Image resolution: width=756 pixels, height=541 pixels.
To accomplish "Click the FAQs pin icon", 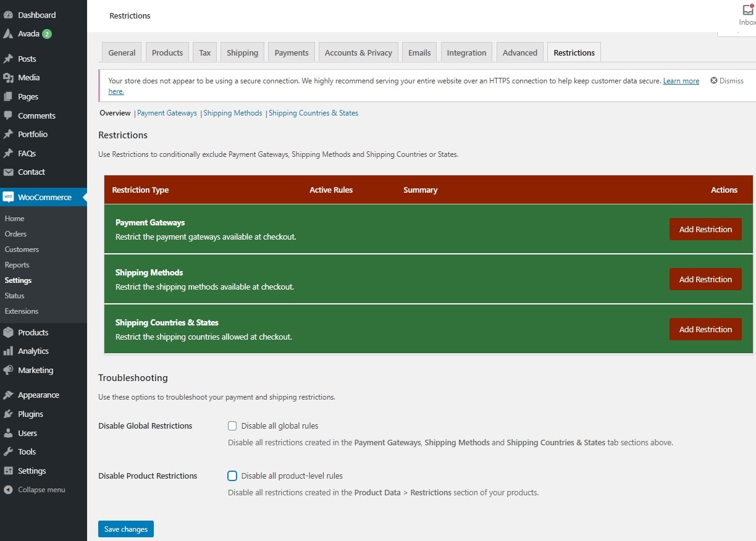I will point(8,153).
